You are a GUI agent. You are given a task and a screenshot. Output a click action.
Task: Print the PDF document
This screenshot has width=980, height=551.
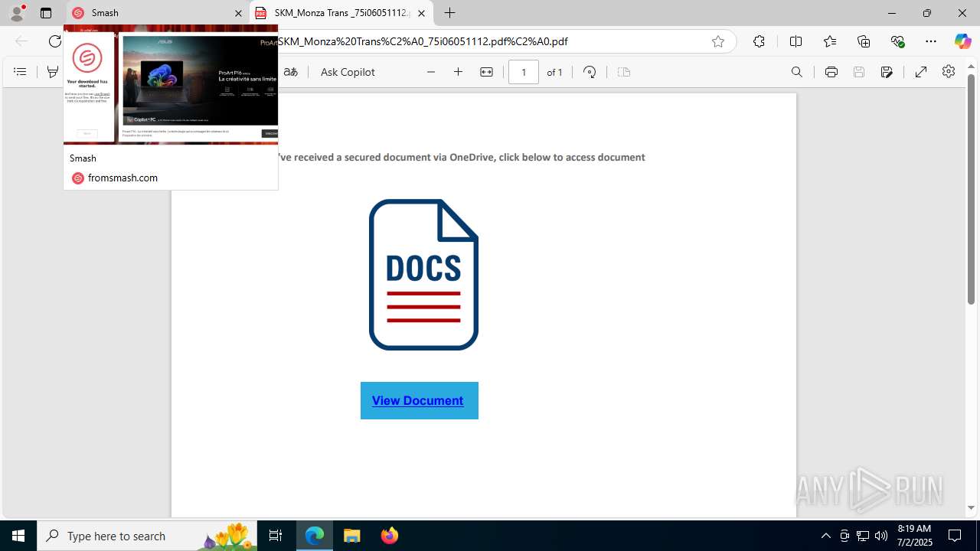(x=831, y=72)
